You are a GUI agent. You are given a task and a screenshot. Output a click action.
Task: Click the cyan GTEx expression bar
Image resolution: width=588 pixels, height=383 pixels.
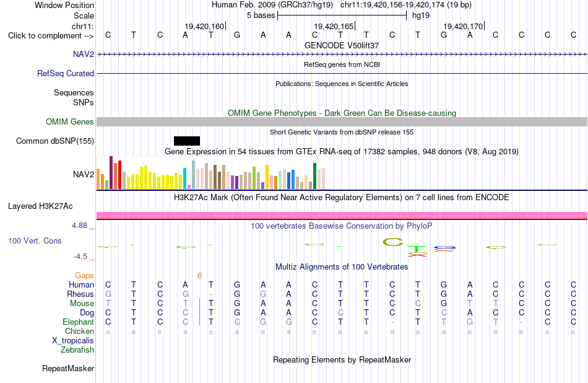point(184,178)
